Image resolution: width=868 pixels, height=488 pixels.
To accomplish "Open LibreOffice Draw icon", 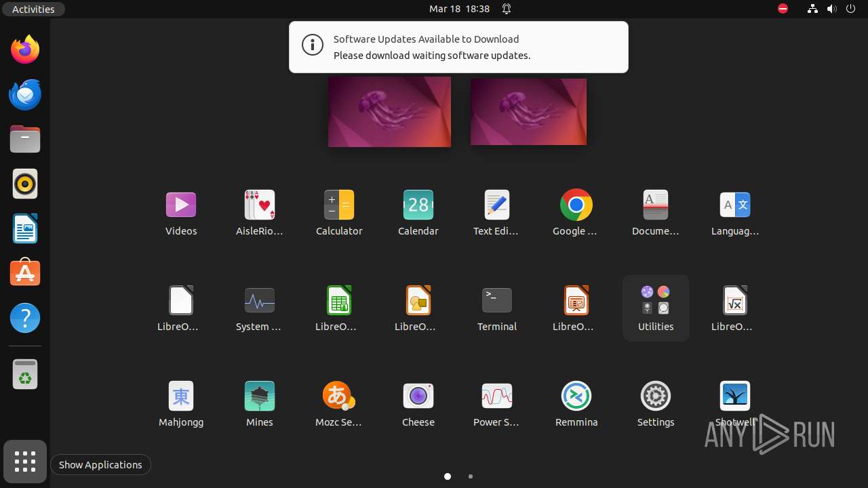I will [x=418, y=308].
